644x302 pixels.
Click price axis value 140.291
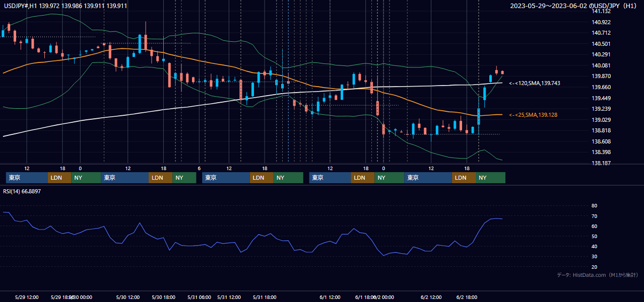coord(601,54)
